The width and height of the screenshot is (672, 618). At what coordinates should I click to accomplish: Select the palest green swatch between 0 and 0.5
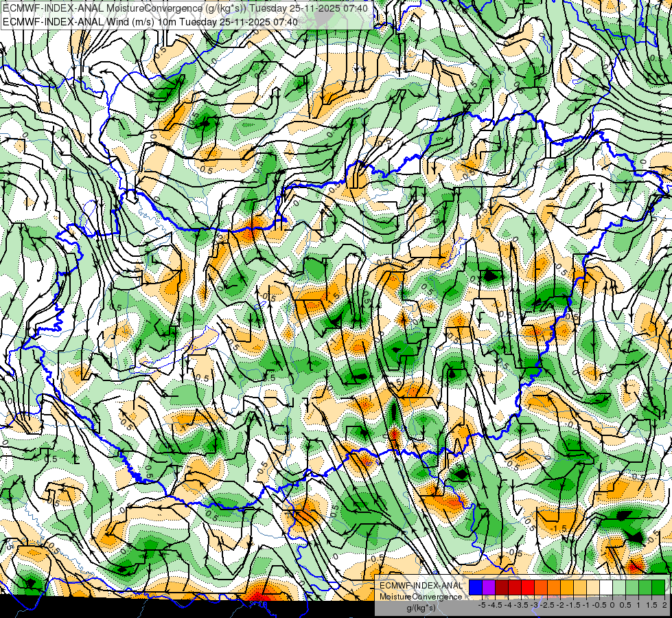tap(619, 587)
